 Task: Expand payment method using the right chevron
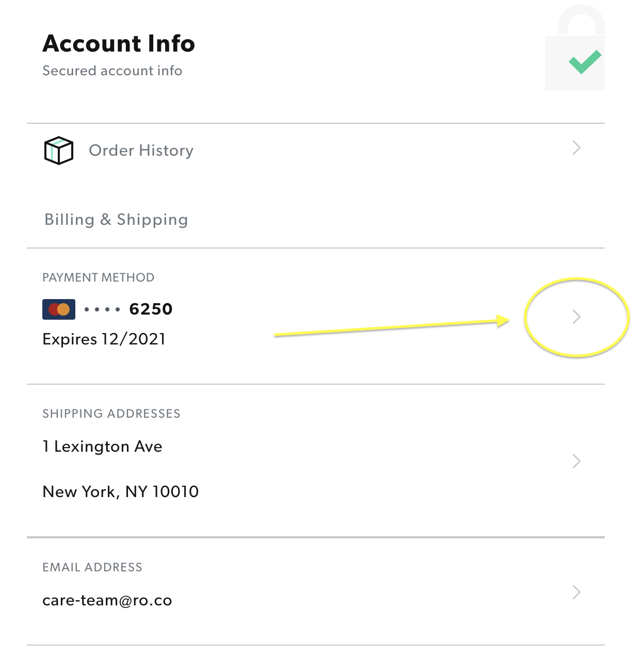pos(576,317)
